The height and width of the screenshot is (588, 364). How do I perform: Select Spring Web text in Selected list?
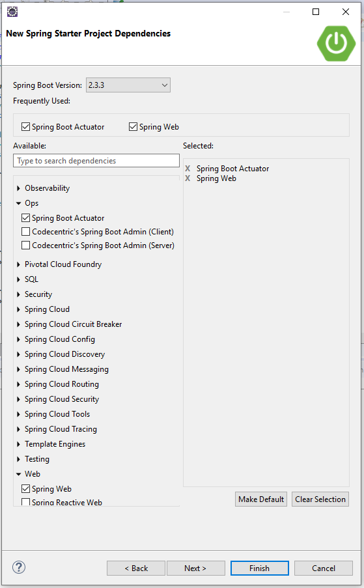pyautogui.click(x=216, y=178)
